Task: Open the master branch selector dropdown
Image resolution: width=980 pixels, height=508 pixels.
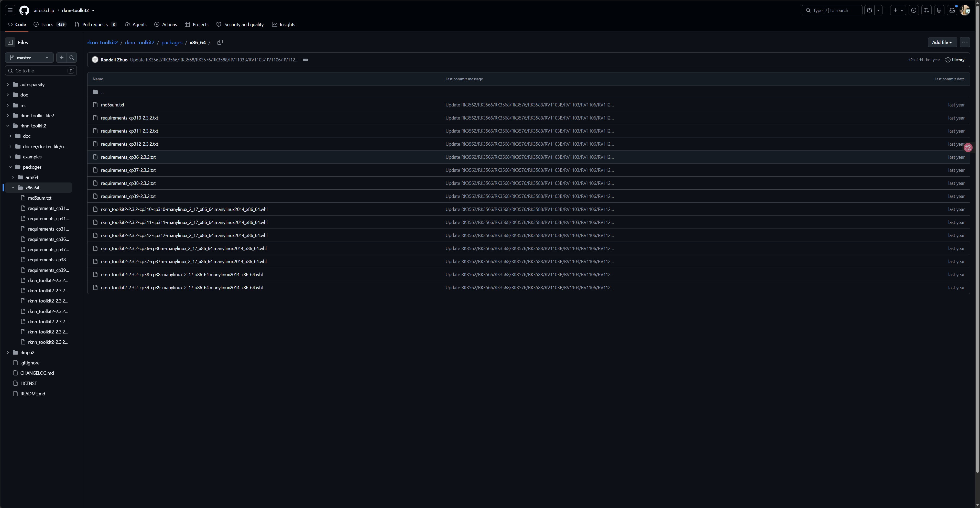Action: 29,58
